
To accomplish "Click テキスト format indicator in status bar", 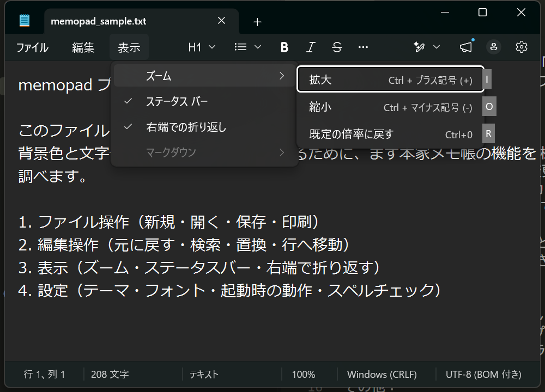I will coord(204,374).
